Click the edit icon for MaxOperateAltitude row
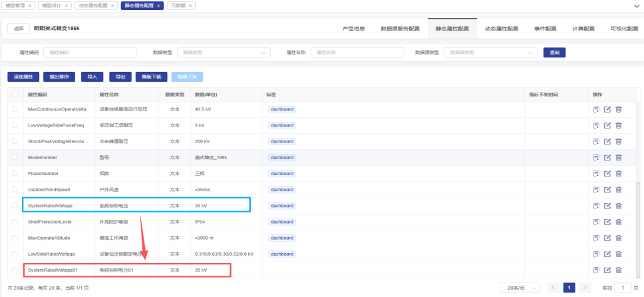Viewport: 644px width, 297px height. tap(607, 238)
